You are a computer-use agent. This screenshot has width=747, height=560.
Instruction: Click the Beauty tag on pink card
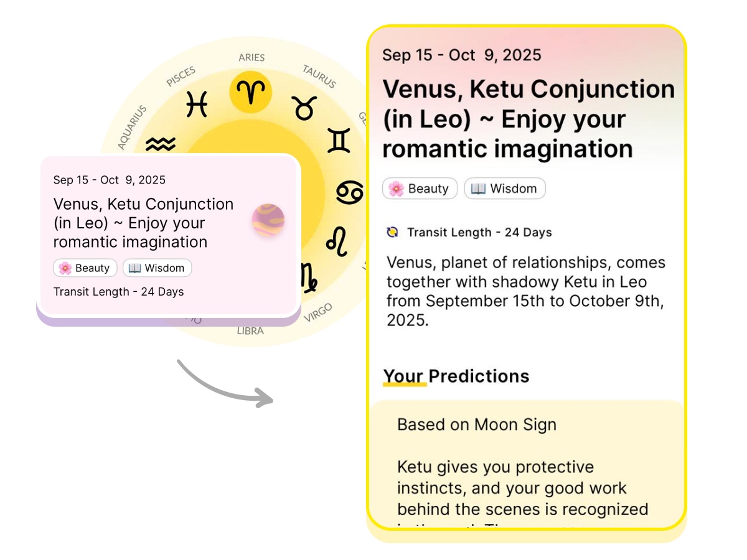85,268
